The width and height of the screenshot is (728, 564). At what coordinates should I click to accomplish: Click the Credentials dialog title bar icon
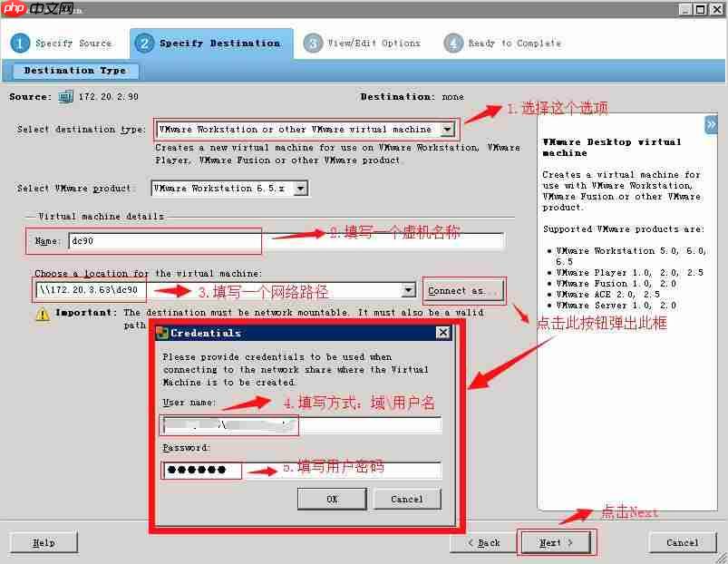coord(165,333)
